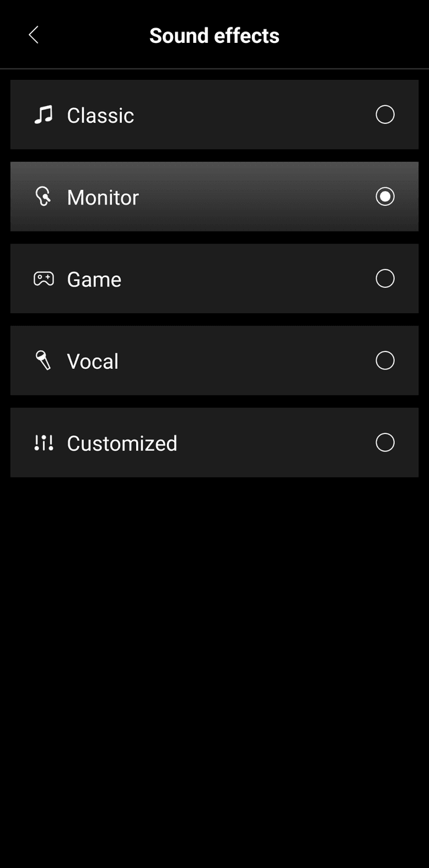Screen dimensions: 429x868
Task: Tap the microphone icon beside Vocal
Action: point(44,361)
